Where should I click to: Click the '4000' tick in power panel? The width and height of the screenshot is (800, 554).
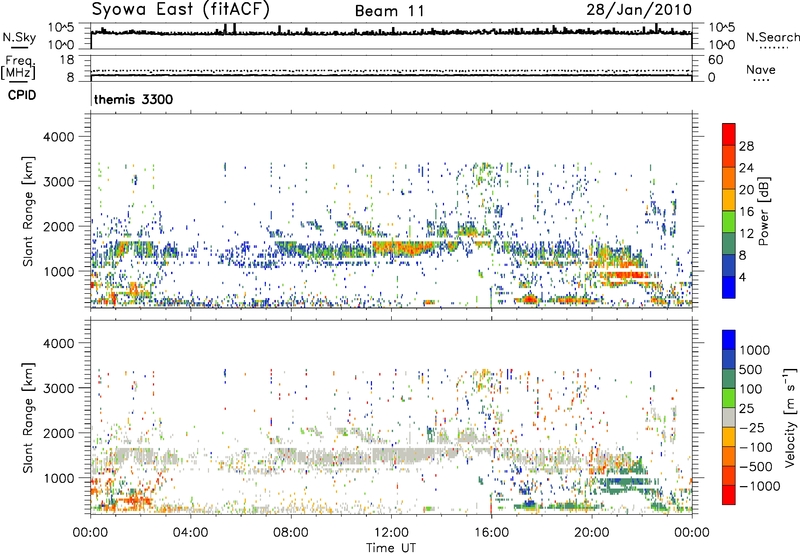(58, 137)
